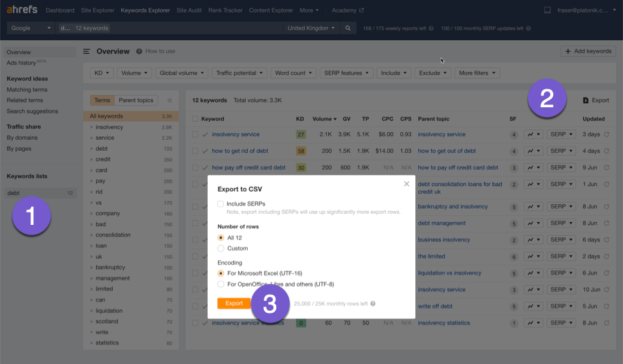Collapse the Terms sidebar with double chevron
Image resolution: width=623 pixels, height=364 pixels.
(170, 100)
